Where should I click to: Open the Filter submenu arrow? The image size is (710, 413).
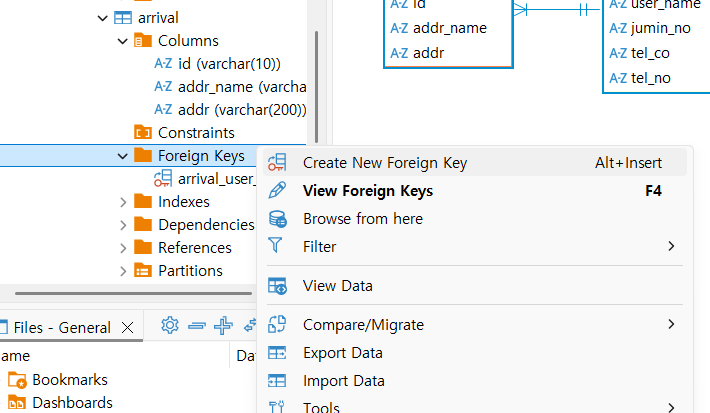(671, 246)
